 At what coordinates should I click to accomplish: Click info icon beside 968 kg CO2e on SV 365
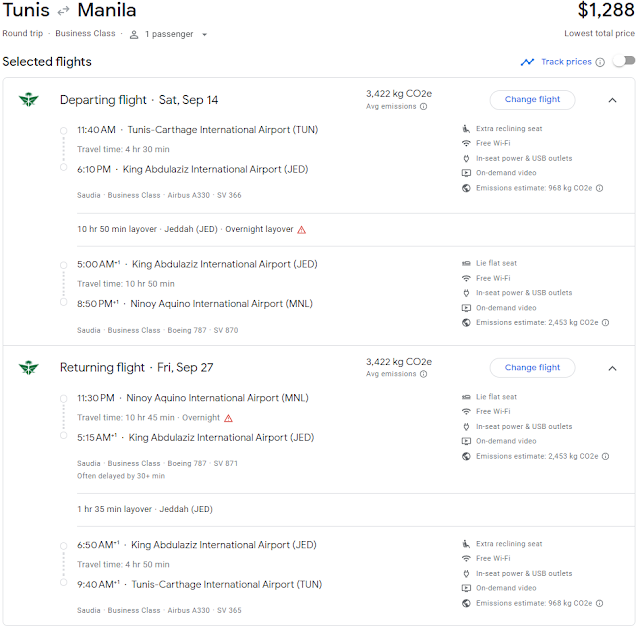pos(599,603)
